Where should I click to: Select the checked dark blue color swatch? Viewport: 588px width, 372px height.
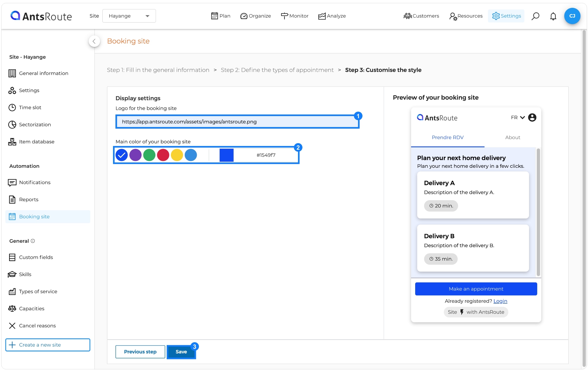(121, 155)
